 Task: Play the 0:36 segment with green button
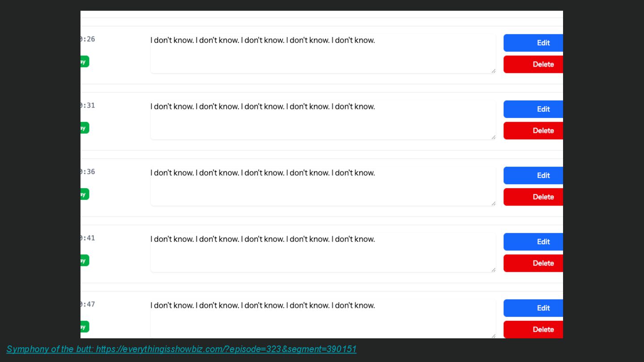click(x=85, y=194)
